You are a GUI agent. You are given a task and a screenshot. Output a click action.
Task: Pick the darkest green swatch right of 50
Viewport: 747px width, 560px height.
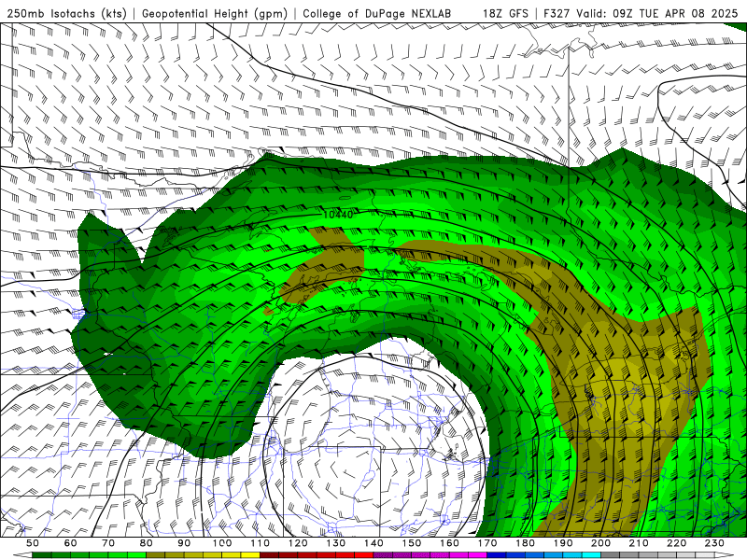point(42,555)
